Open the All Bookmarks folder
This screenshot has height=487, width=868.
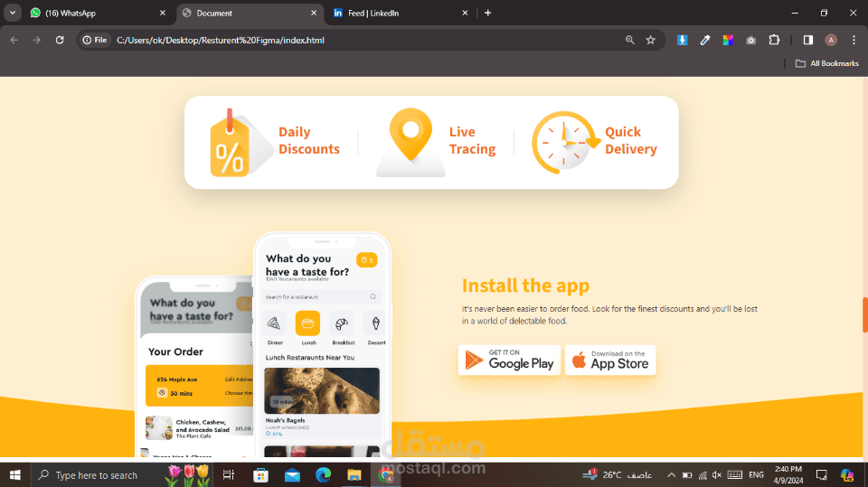tap(827, 63)
